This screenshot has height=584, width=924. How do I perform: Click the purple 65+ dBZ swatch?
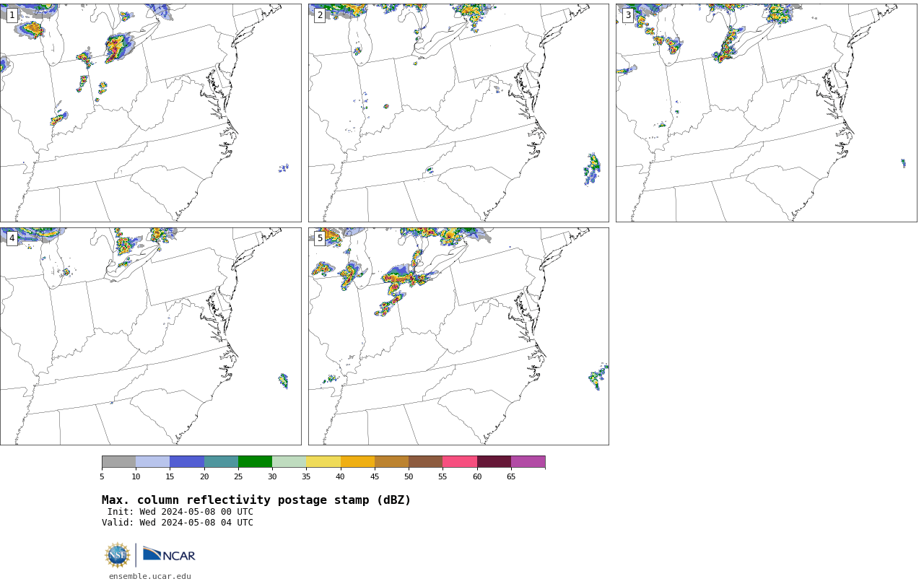point(528,462)
